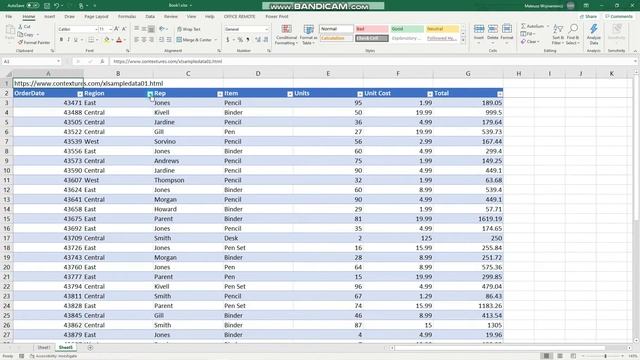Toggle Wrap Text

[189, 29]
